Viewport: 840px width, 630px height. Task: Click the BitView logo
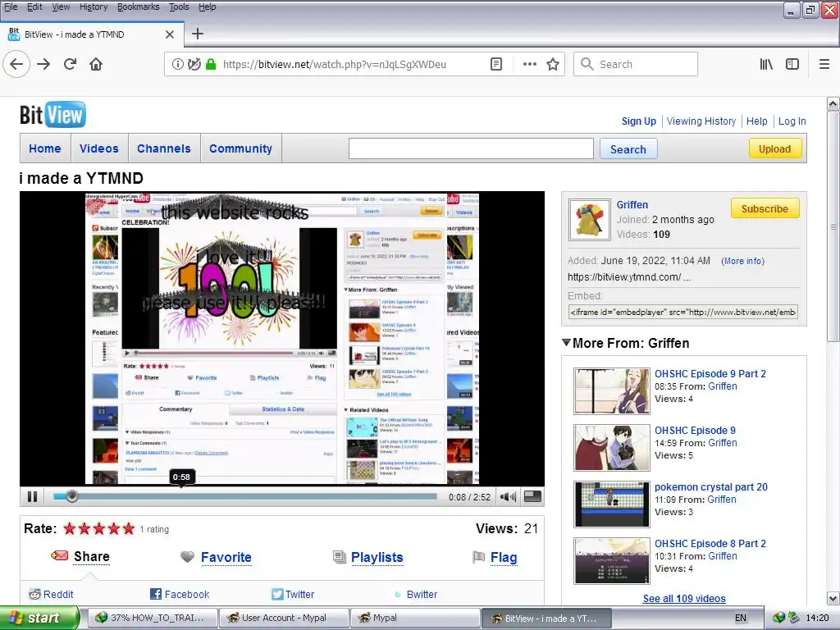52,115
